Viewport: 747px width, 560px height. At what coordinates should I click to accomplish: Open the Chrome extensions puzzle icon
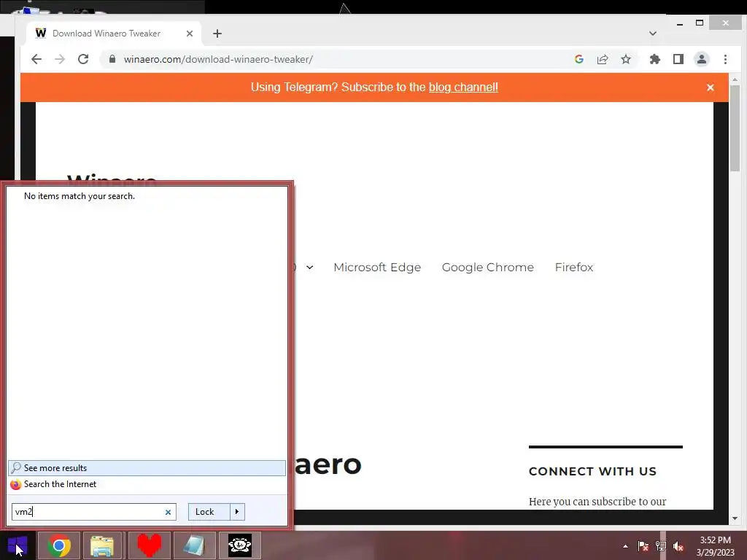click(x=654, y=59)
